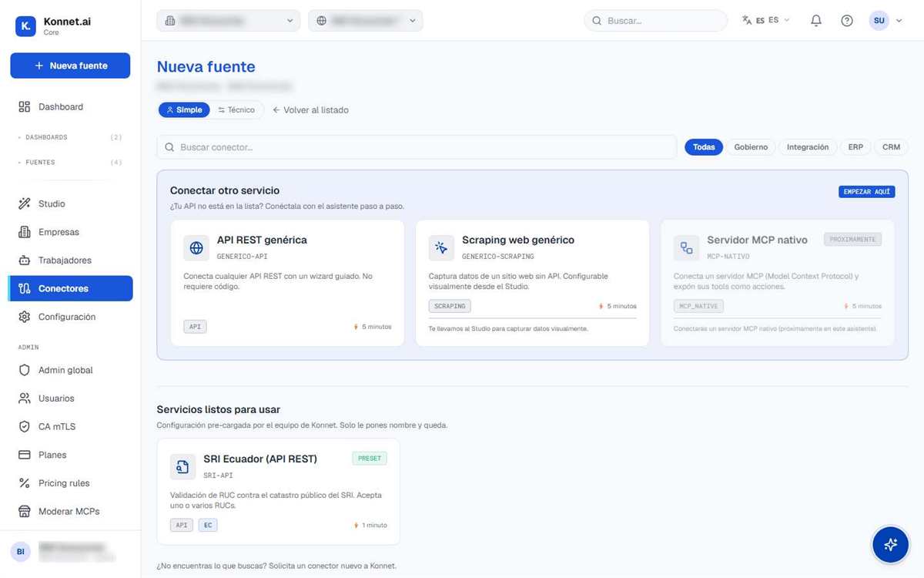The image size is (924, 578).
Task: Click the SCRAPING tag
Action: pyautogui.click(x=450, y=306)
